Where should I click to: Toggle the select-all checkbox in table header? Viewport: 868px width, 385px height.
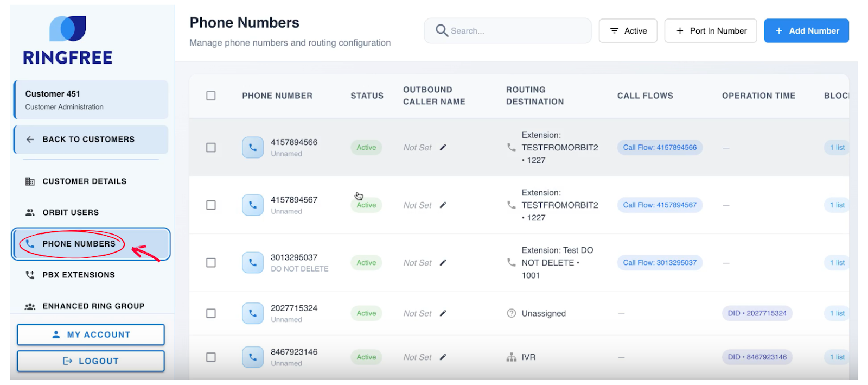point(211,96)
